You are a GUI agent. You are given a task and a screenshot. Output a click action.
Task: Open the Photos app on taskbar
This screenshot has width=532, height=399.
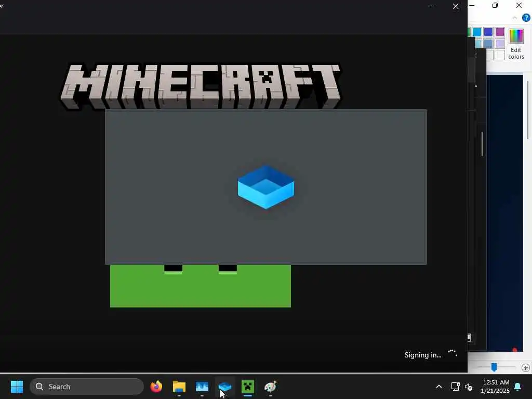tap(202, 387)
